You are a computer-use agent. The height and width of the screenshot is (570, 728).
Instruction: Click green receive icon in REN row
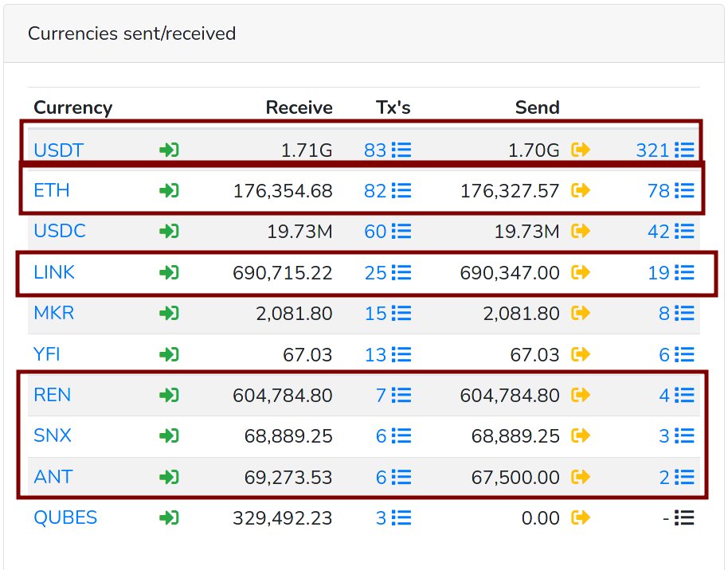tap(169, 396)
